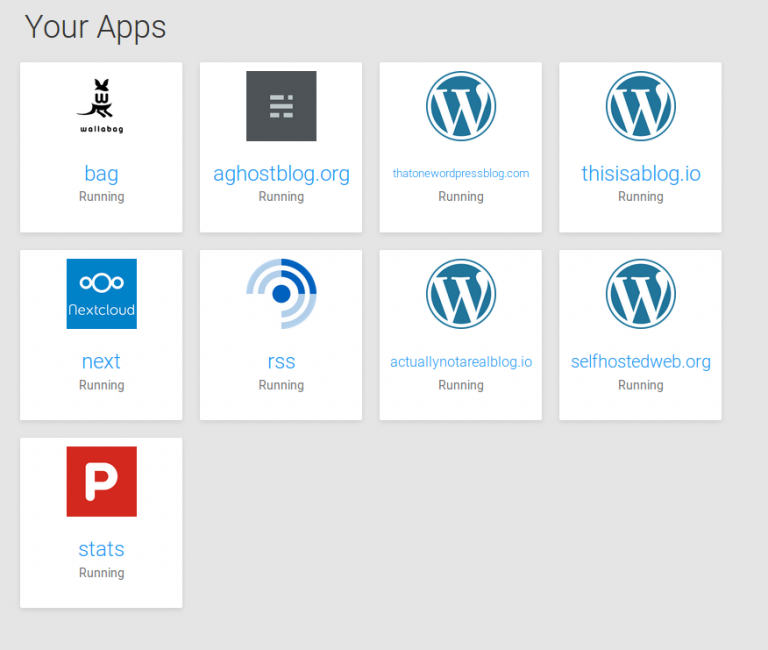The height and width of the screenshot is (650, 768).
Task: Open the 'stats' app link
Action: (x=101, y=549)
